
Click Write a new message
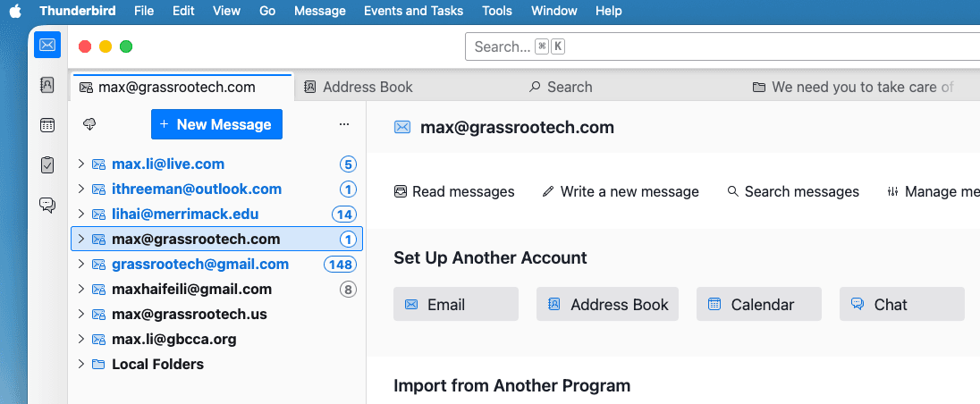pyautogui.click(x=621, y=191)
